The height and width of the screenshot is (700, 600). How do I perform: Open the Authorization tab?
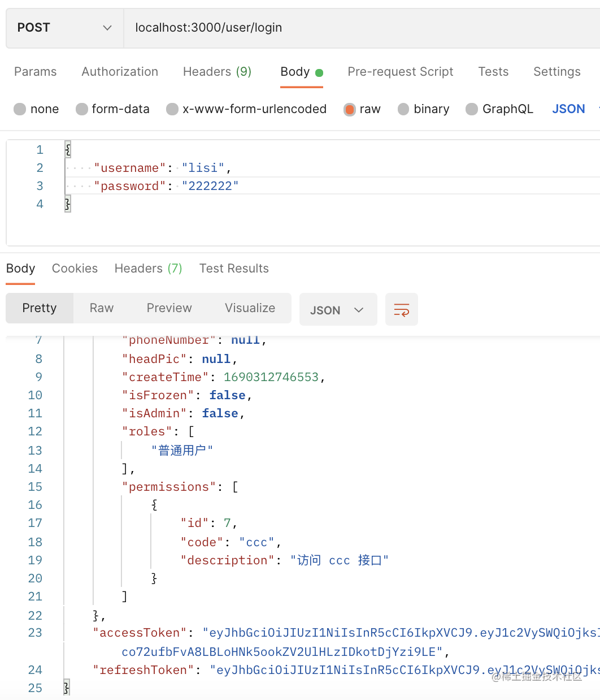pos(120,72)
